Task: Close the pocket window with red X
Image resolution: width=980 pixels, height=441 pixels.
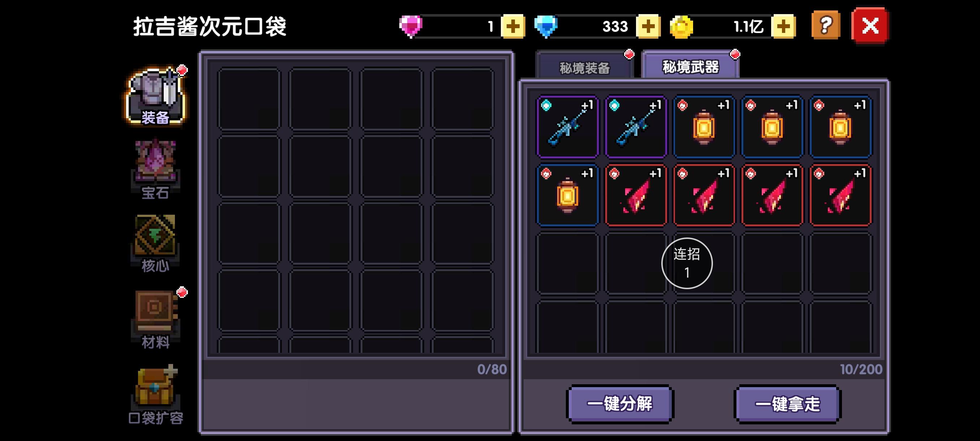Action: click(870, 26)
